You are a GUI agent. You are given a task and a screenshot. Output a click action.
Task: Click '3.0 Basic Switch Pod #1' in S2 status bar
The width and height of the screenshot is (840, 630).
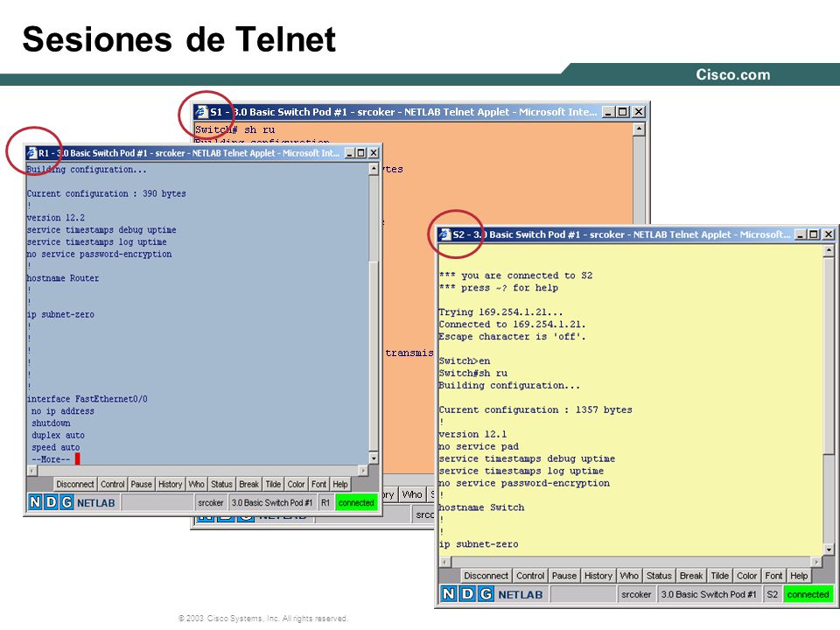tap(709, 594)
